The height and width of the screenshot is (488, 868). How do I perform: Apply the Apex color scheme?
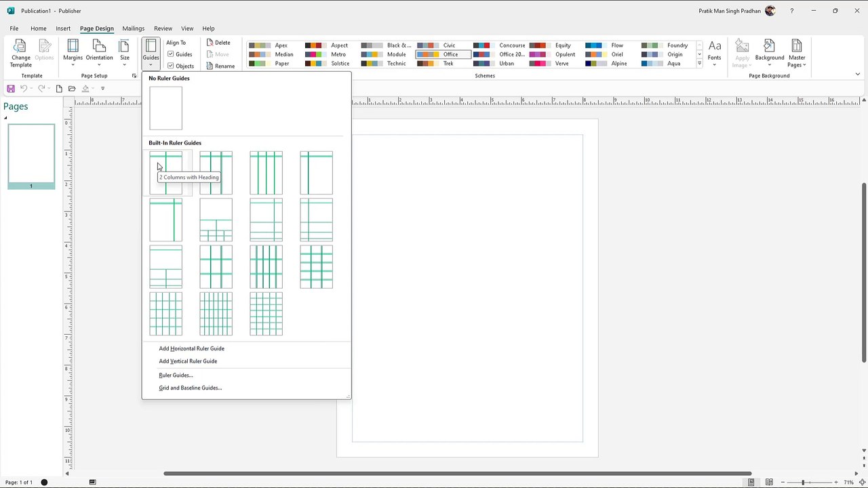273,45
